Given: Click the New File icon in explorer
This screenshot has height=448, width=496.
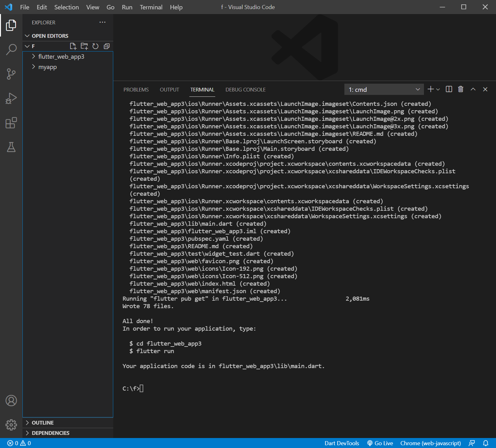Looking at the screenshot, I should (x=73, y=46).
